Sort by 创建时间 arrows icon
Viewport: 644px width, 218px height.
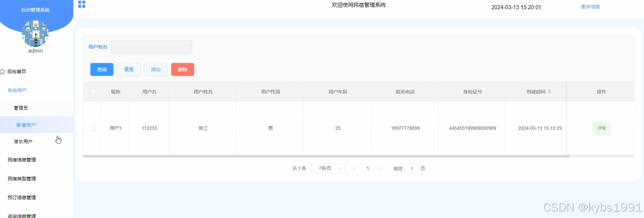click(549, 92)
